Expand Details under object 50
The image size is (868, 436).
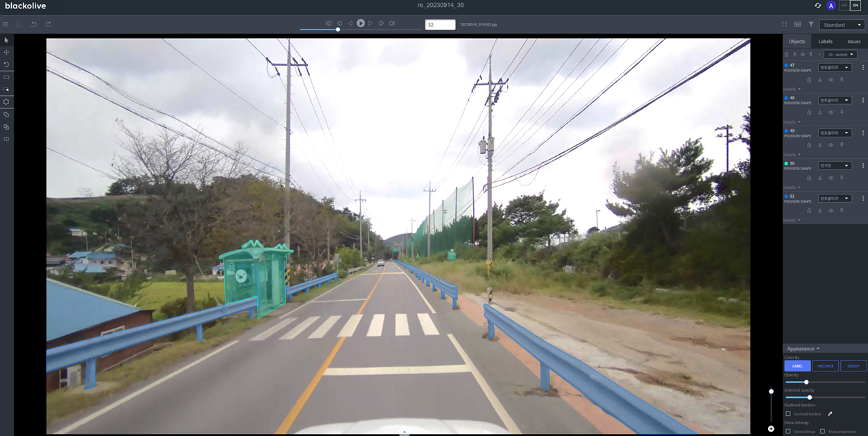pos(791,187)
